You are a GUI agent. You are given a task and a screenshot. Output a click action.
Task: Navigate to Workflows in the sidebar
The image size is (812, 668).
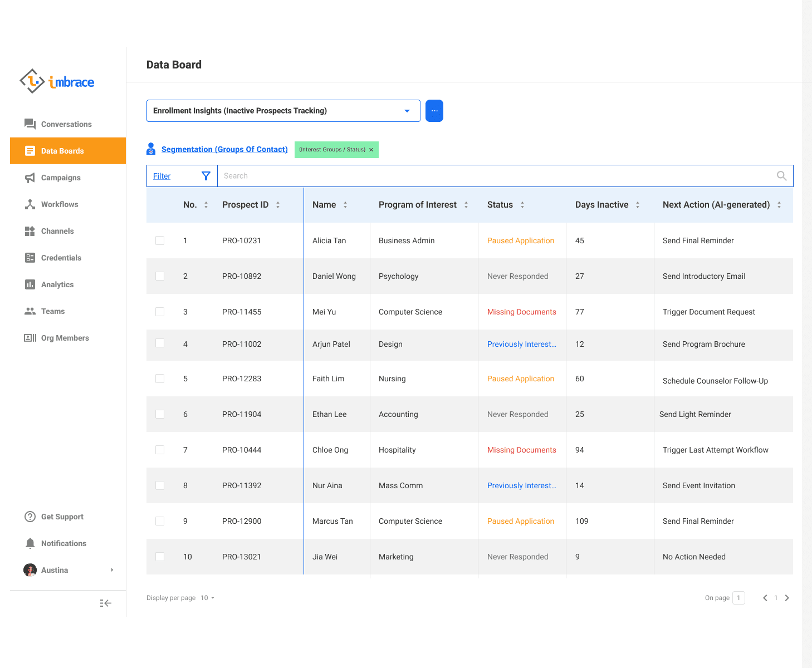[x=60, y=204]
